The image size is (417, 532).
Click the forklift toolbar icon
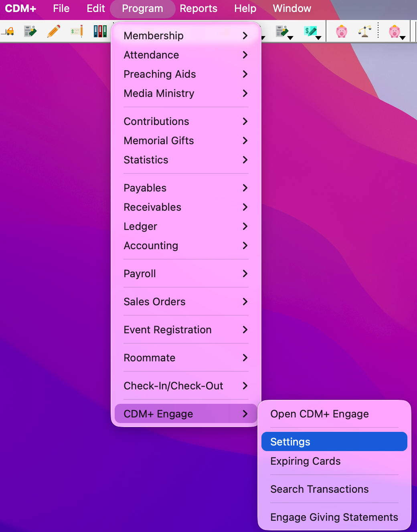pos(8,31)
